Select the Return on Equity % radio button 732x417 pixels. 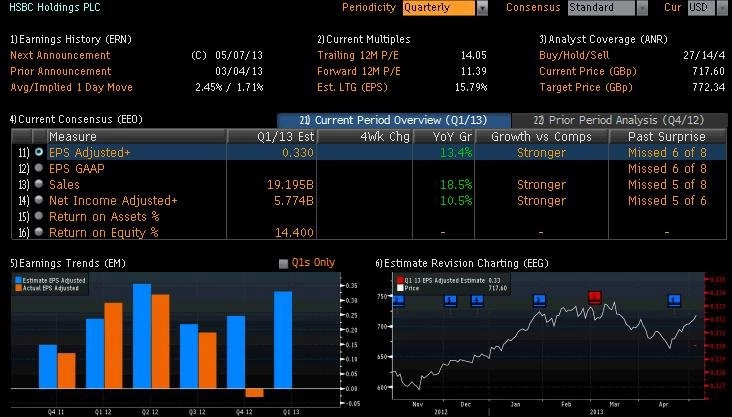(39, 232)
